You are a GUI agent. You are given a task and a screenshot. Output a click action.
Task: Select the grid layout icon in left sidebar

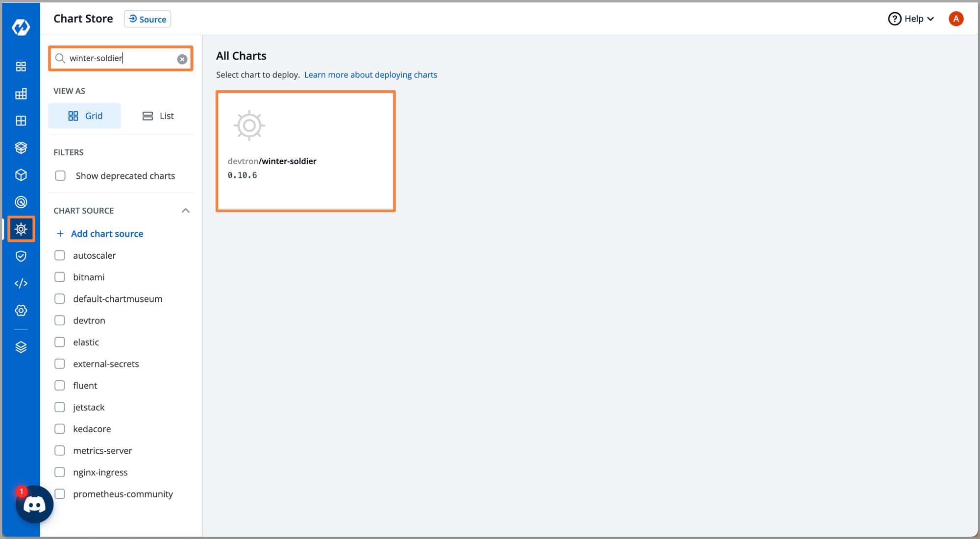(x=21, y=66)
